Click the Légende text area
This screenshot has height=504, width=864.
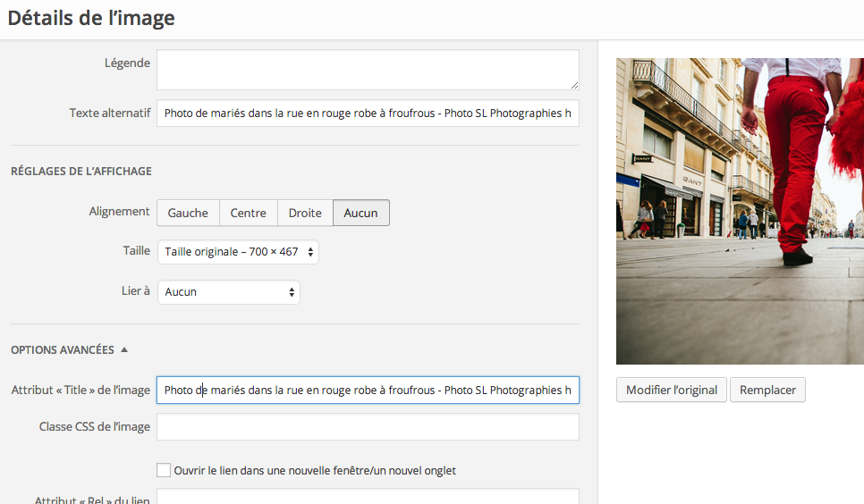(x=368, y=70)
